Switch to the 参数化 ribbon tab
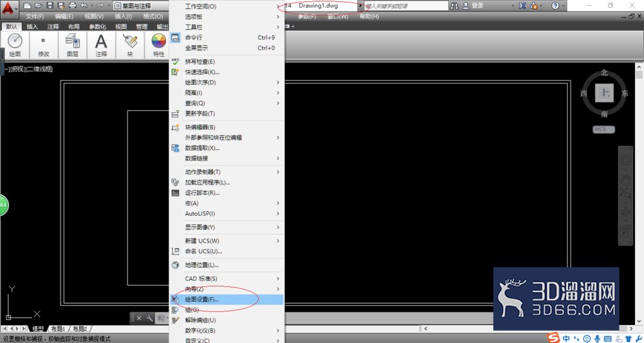Viewport: 644px width, 343px height. [97, 26]
